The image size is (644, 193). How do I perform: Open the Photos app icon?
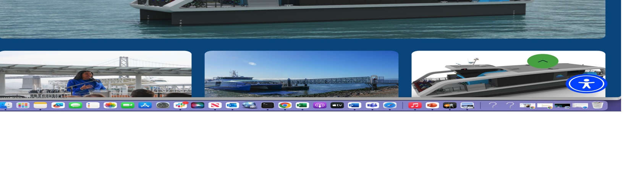[110, 105]
